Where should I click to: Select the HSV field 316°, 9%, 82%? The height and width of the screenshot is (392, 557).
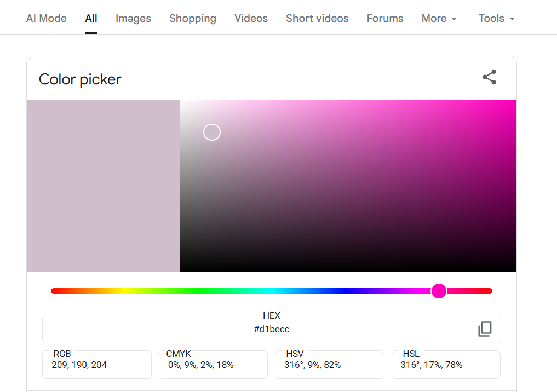point(329,365)
